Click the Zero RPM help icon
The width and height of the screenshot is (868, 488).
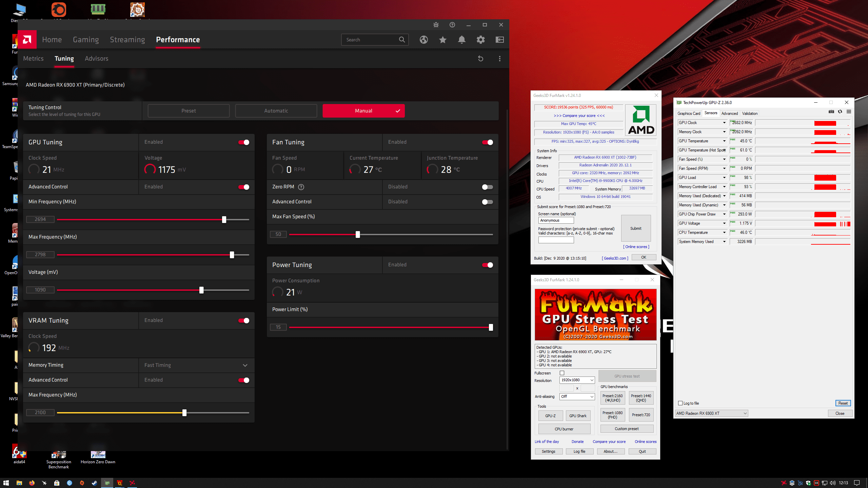(301, 187)
